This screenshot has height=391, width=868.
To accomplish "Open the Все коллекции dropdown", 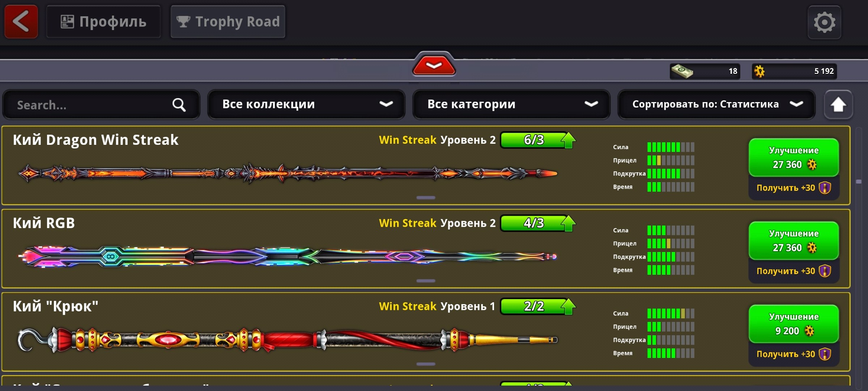I will coord(306,104).
